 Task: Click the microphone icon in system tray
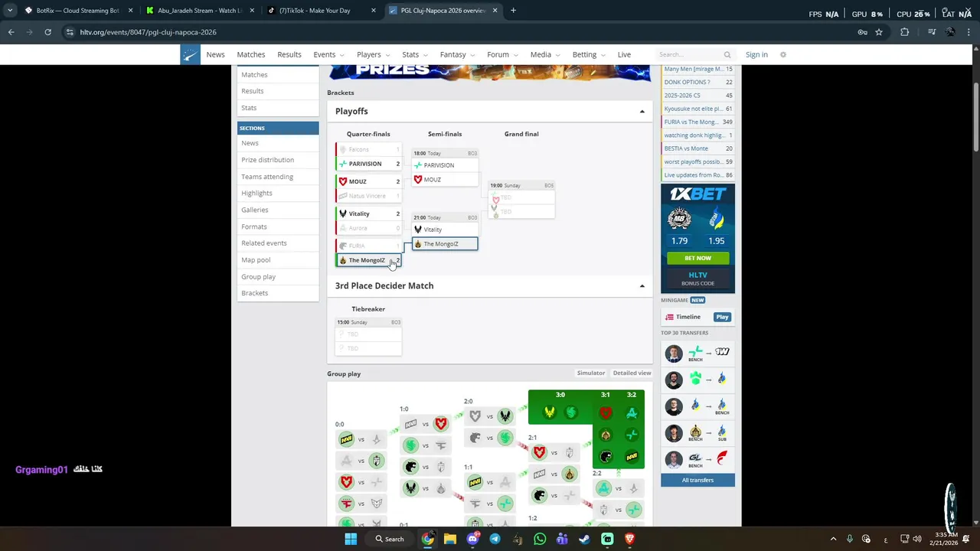850,539
